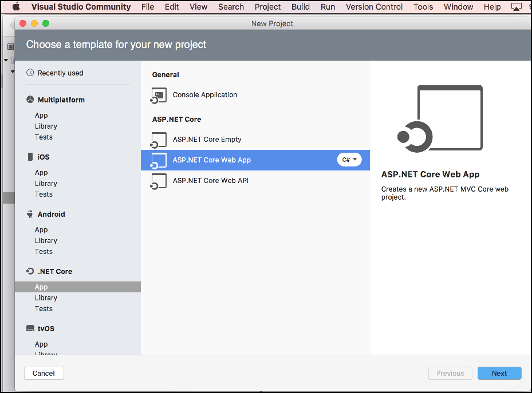Click the iOS phone icon

pyautogui.click(x=30, y=157)
